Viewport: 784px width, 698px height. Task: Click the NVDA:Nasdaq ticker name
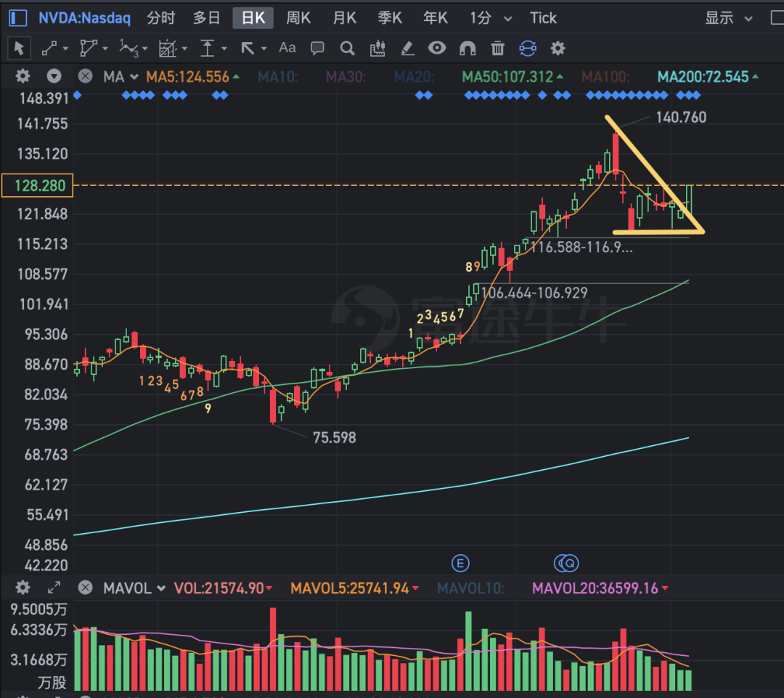click(84, 18)
